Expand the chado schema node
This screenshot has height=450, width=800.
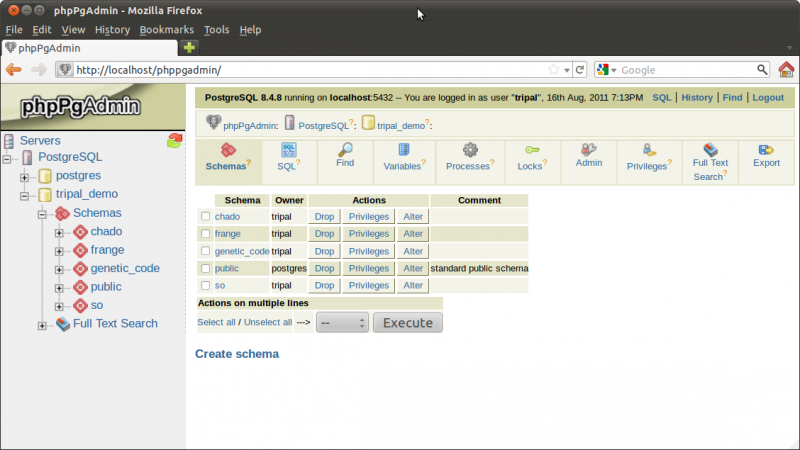tap(59, 233)
